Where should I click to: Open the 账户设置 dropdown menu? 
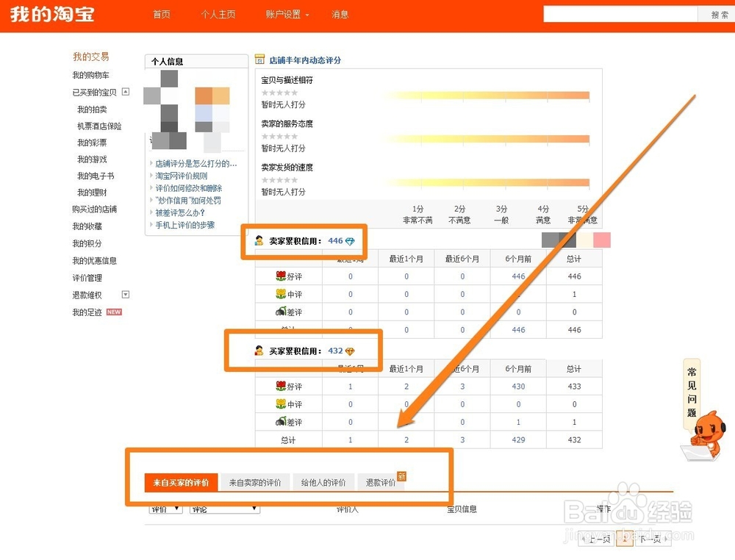[287, 15]
